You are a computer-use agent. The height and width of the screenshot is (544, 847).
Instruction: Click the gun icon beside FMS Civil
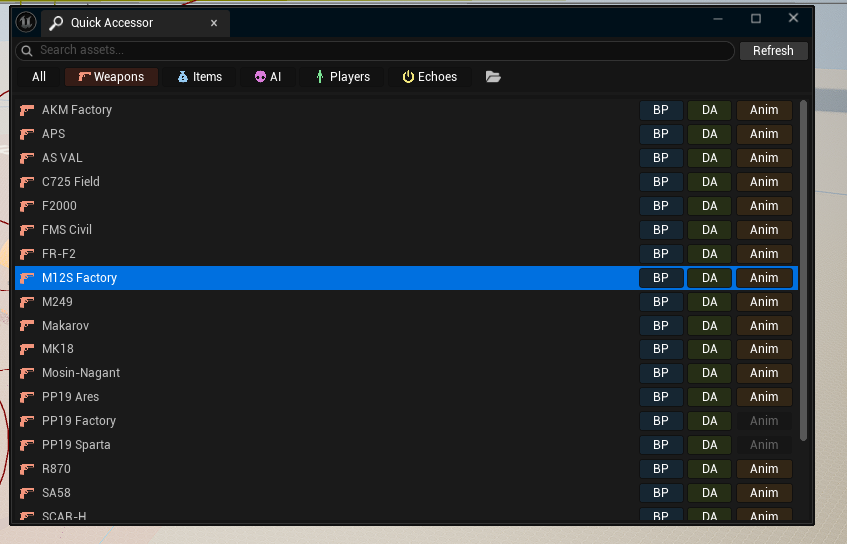(27, 230)
